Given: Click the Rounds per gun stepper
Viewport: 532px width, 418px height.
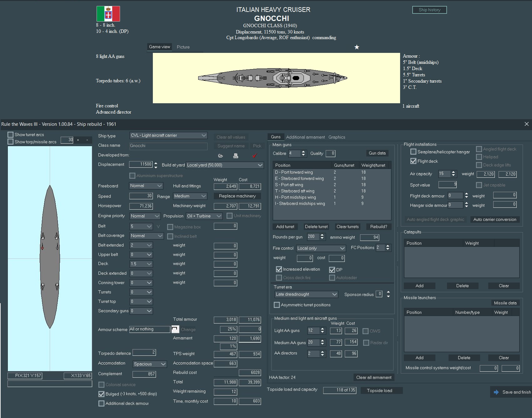Looking at the screenshot, I should click(x=322, y=237).
